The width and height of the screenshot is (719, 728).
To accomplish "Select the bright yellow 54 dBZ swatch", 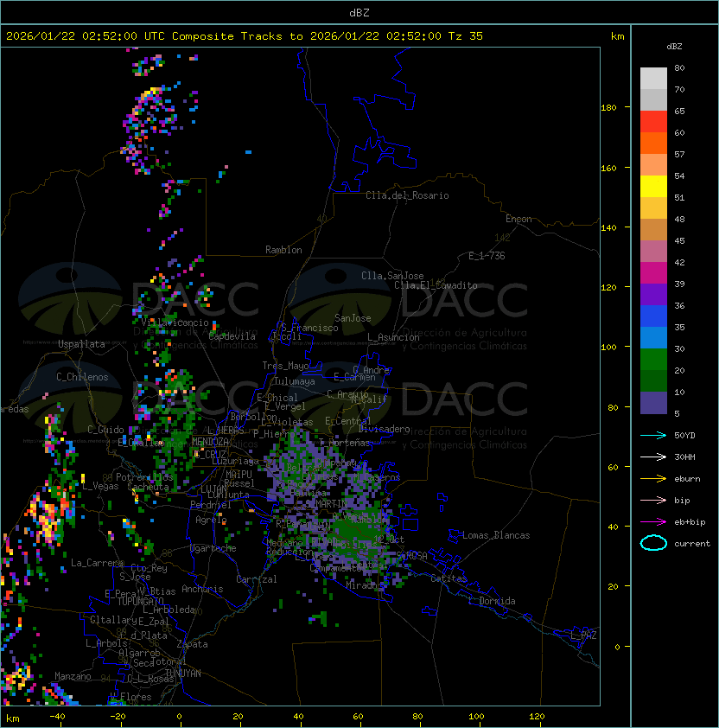I will [x=653, y=186].
